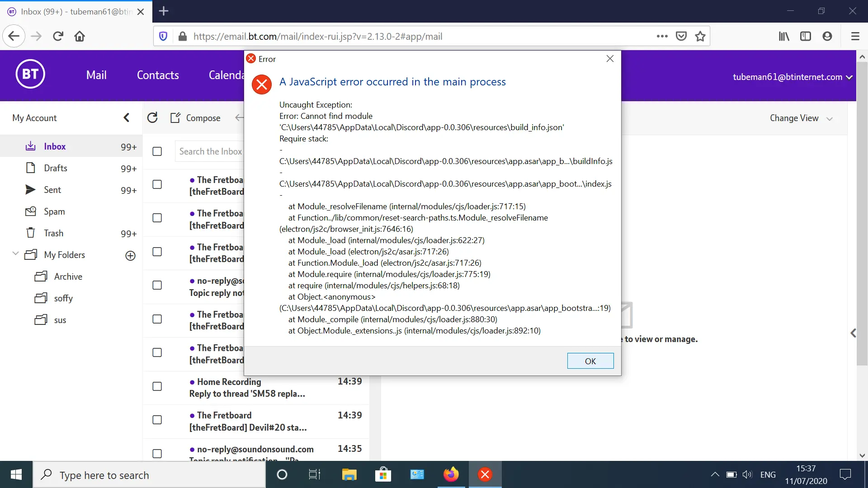
Task: Open the Drafts folder
Action: (56, 168)
